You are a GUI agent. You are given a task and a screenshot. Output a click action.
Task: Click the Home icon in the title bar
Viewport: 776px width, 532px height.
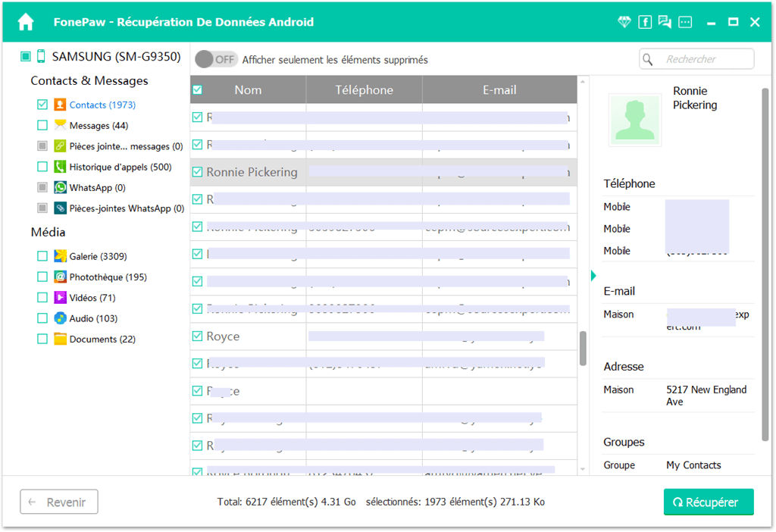25,20
